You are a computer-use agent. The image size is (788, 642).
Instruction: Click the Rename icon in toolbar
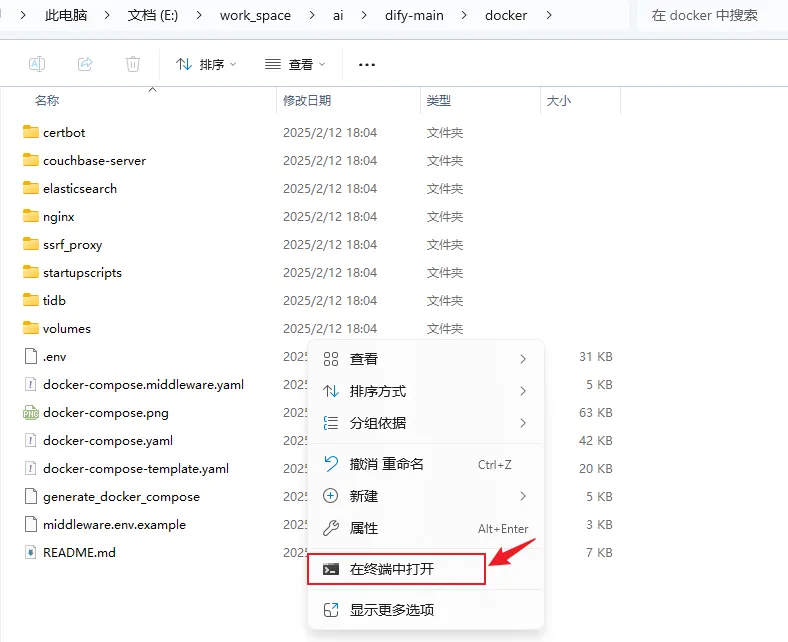point(37,64)
